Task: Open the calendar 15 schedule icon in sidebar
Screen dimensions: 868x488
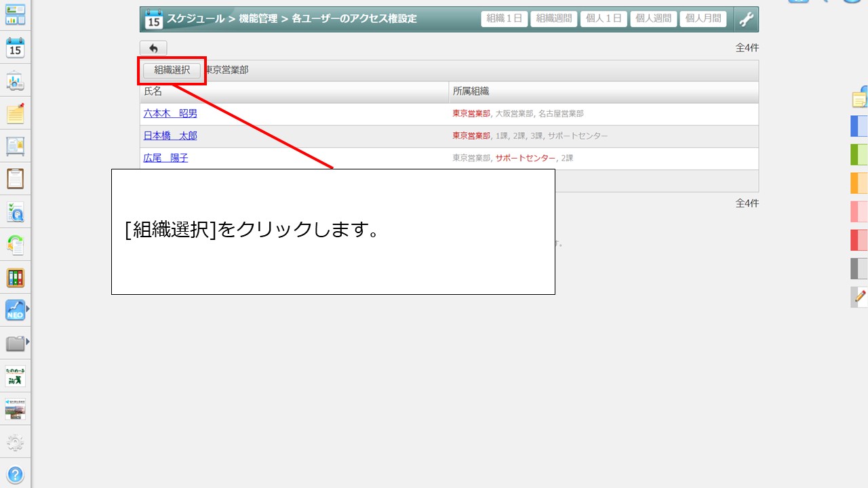Action: [15, 47]
